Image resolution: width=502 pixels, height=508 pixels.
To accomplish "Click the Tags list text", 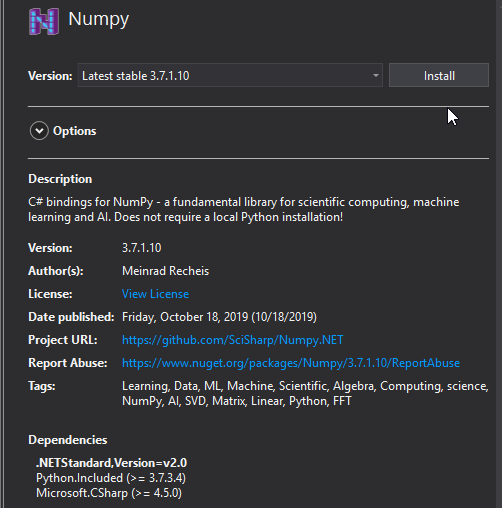I will click(305, 393).
